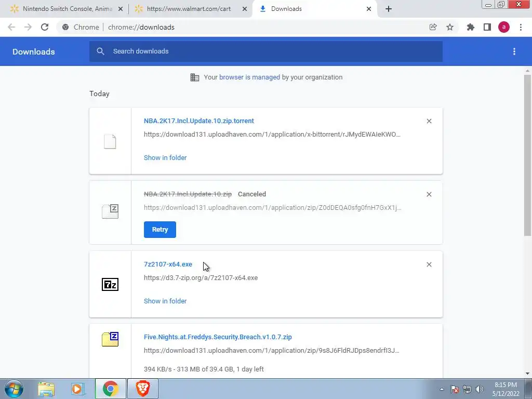Click the search magnifier icon in Downloads
532x399 pixels.
point(100,51)
